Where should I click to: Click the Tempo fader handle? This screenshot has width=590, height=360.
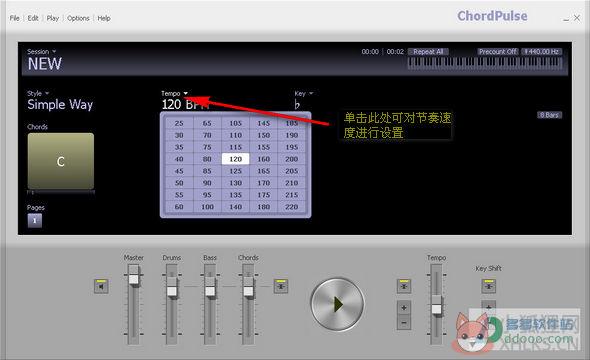[x=436, y=308]
